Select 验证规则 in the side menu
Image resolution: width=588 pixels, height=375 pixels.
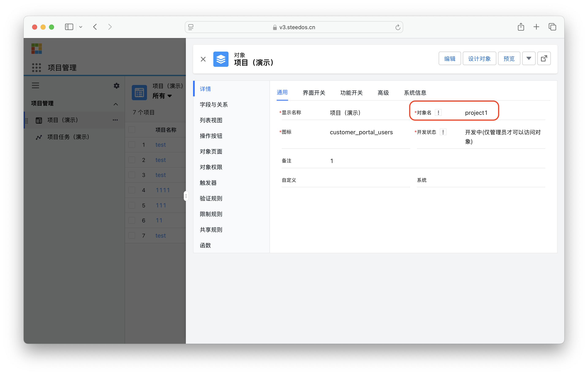(231, 198)
